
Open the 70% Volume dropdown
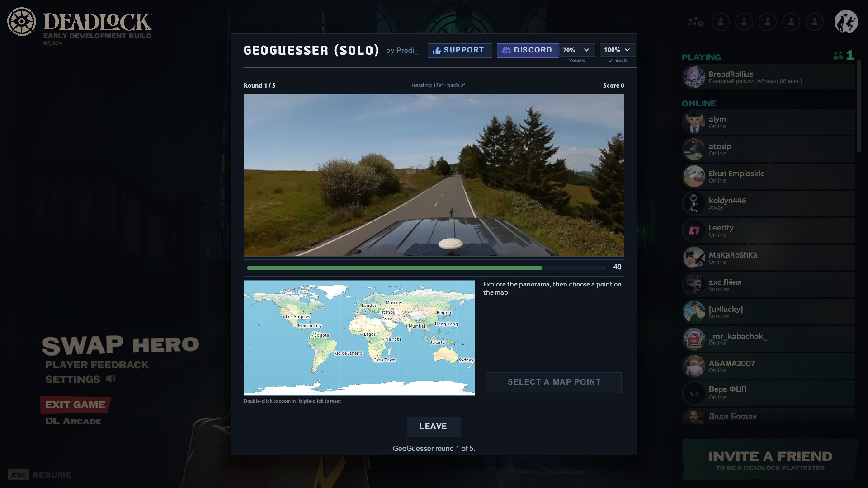577,50
